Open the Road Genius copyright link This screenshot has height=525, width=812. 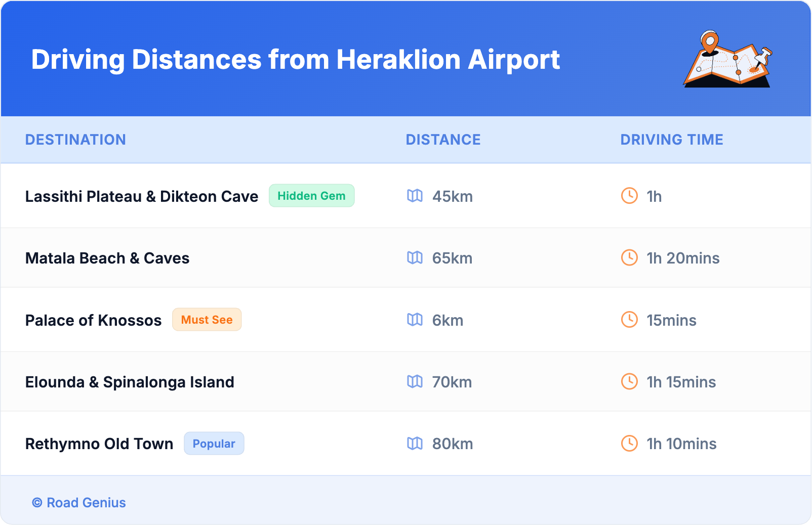pyautogui.click(x=79, y=503)
